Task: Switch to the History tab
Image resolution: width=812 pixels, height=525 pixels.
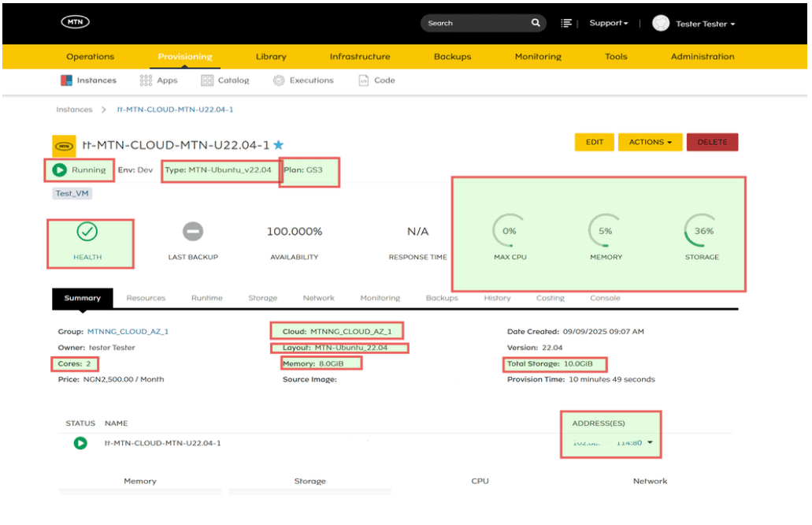Action: (x=497, y=298)
